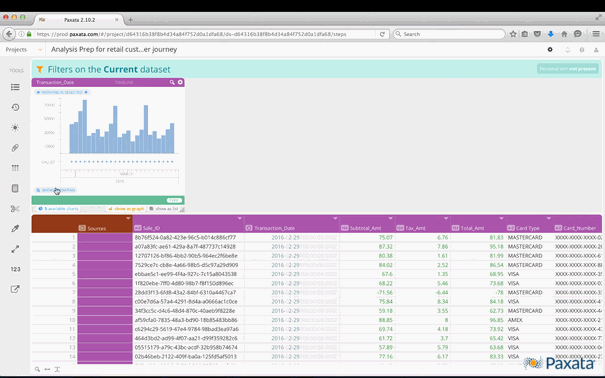Click the paperclip attach tool

coord(15,148)
